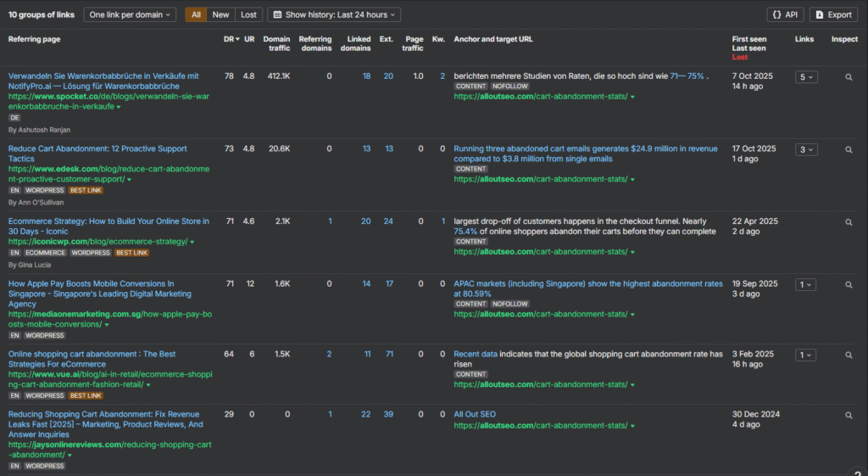868x476 pixels.
Task: Open Inspect for the mediaonemarketing.com.sg row
Action: (x=849, y=285)
